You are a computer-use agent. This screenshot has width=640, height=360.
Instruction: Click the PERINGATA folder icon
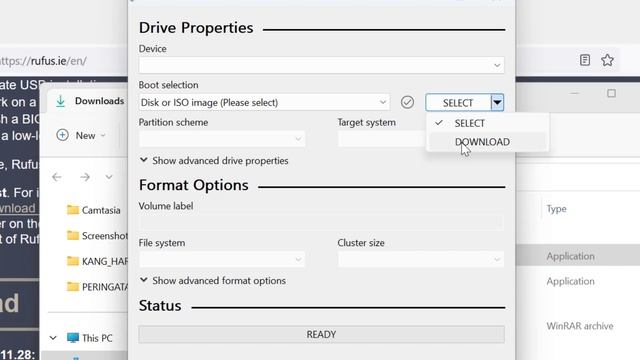pyautogui.click(x=73, y=287)
